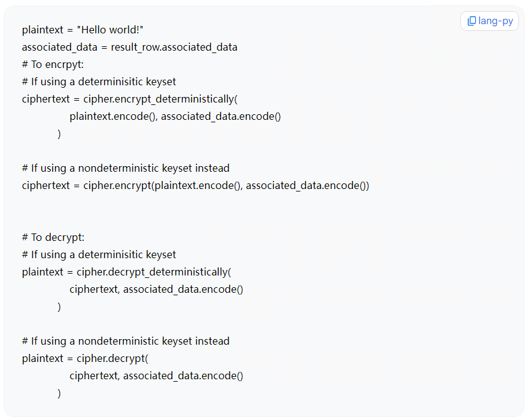This screenshot has width=527, height=420.
Task: Click second nondeterministic keyset comment
Action: tap(125, 341)
